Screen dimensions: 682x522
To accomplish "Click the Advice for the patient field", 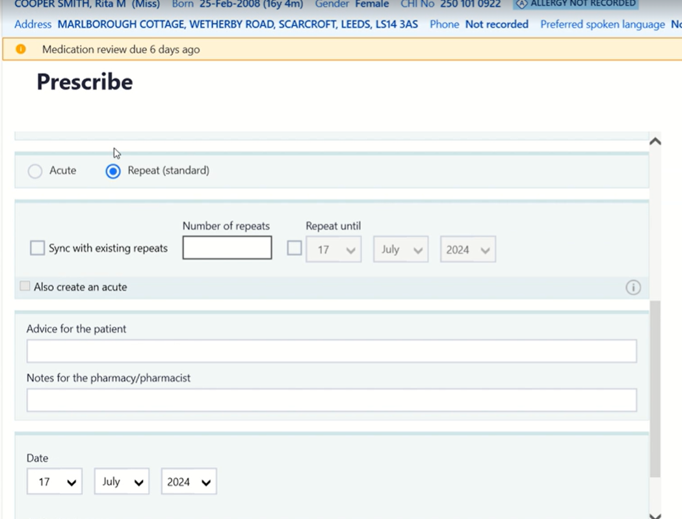I will click(332, 351).
